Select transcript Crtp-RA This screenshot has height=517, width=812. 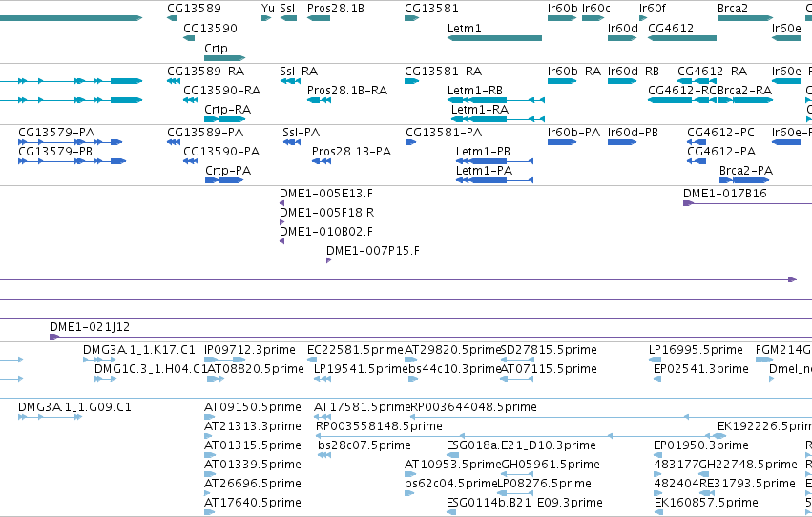(x=225, y=119)
